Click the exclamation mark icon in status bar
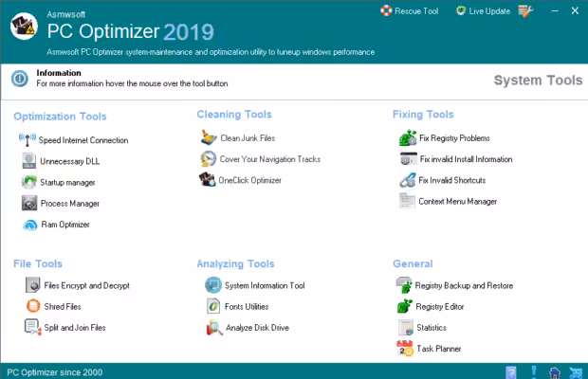The height and width of the screenshot is (379, 588). (533, 371)
